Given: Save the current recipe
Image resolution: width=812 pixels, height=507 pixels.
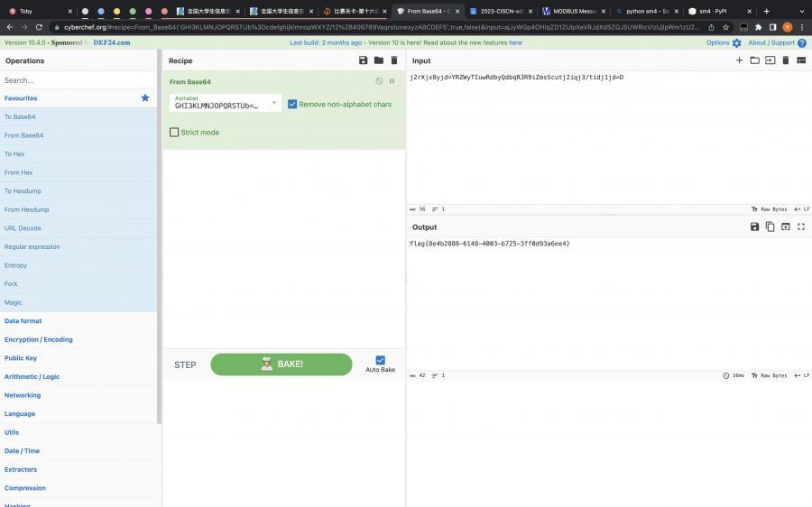Looking at the screenshot, I should click(x=363, y=60).
